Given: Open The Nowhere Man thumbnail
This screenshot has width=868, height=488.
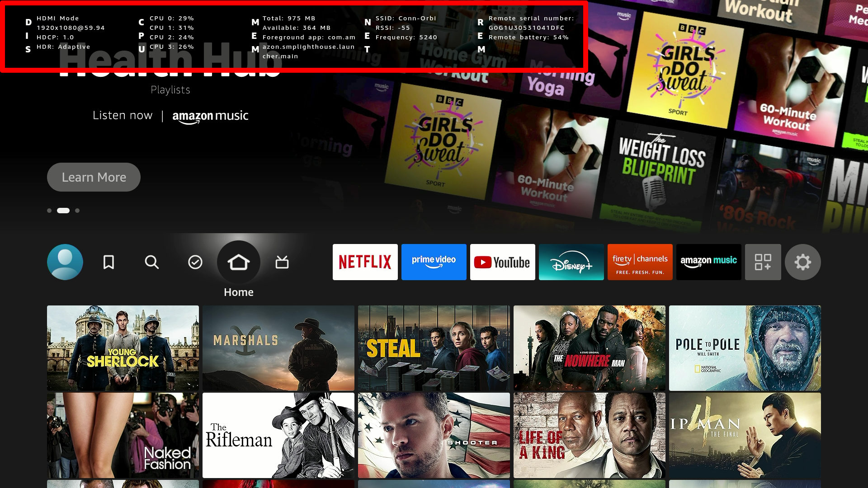Looking at the screenshot, I should click(x=590, y=348).
